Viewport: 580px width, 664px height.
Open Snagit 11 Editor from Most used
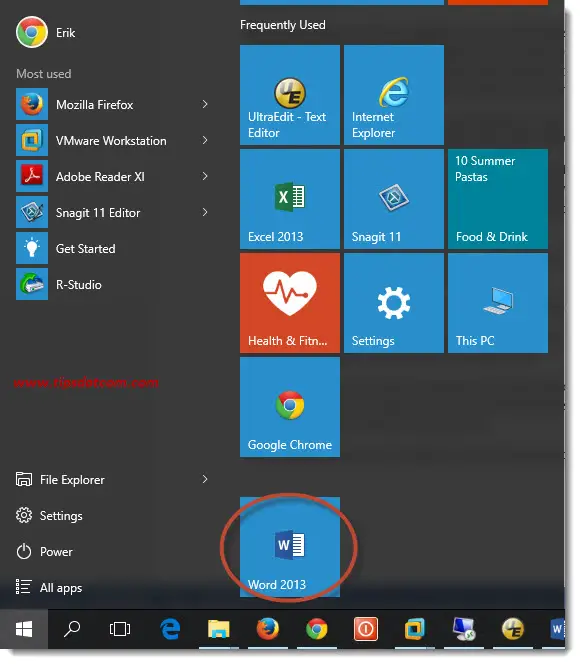[113, 212]
